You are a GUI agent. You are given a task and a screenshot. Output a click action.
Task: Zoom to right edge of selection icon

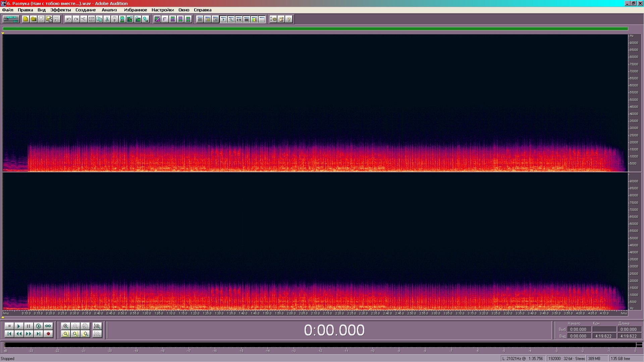tap(85, 334)
